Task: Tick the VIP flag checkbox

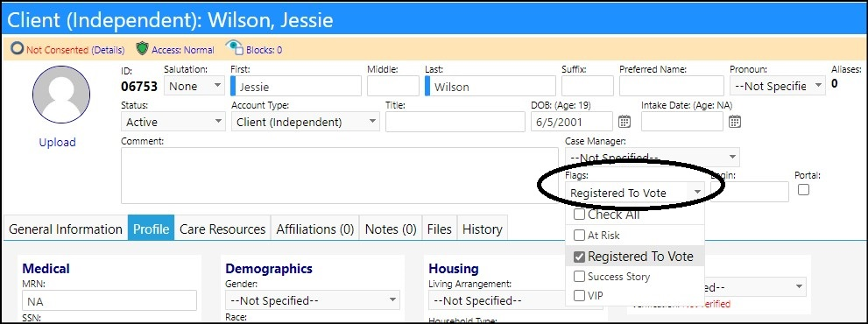Action: [x=579, y=296]
